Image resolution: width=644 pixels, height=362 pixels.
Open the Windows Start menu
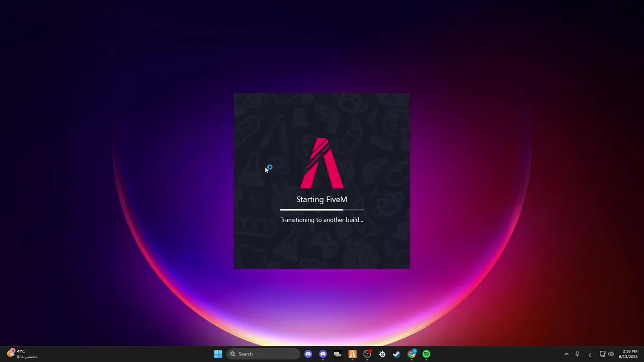pyautogui.click(x=218, y=354)
